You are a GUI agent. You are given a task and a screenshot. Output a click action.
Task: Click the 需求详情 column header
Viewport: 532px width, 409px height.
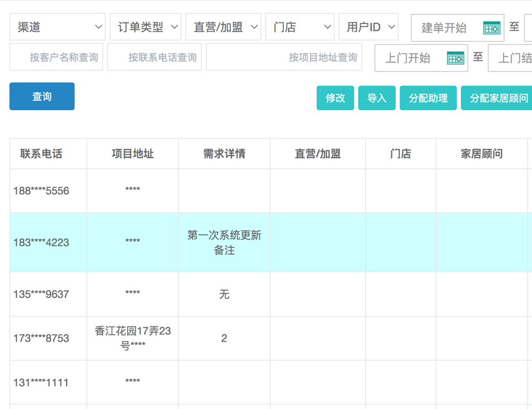(x=224, y=154)
